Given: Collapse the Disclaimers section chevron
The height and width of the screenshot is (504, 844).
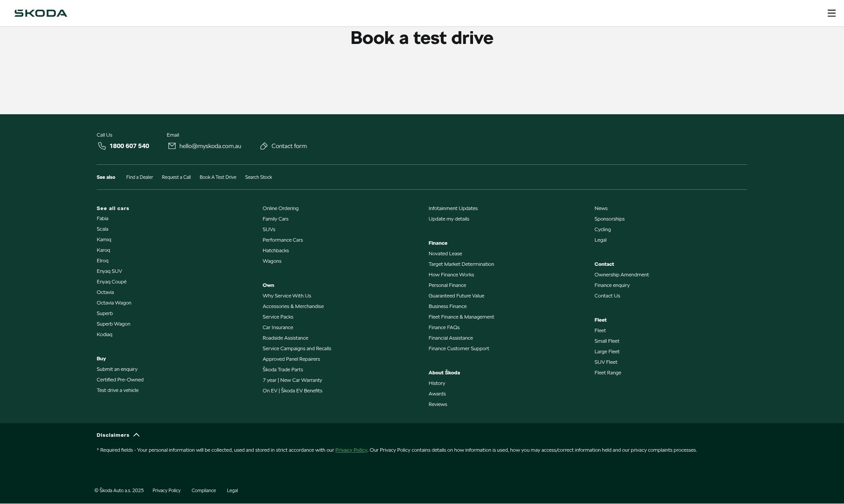Looking at the screenshot, I should [x=136, y=435].
